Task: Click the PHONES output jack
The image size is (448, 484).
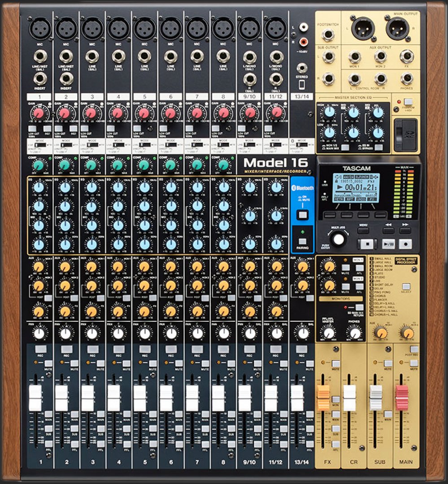Action: pos(407,79)
